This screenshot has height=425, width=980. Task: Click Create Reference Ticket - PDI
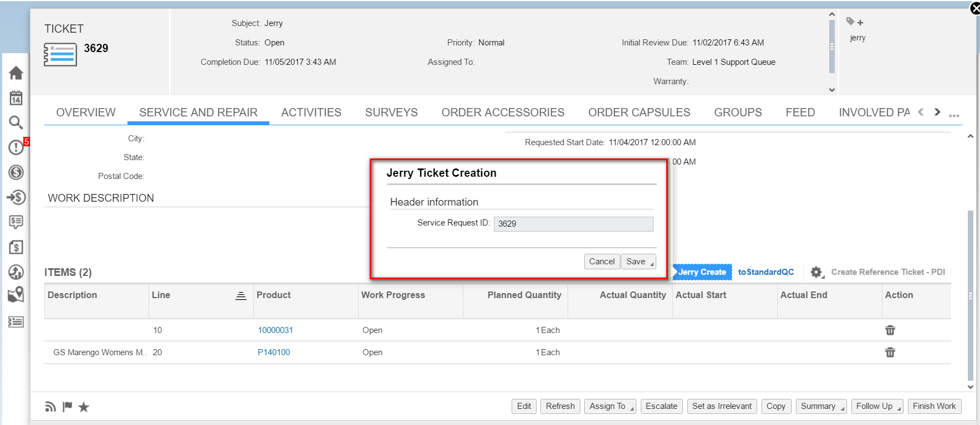(888, 272)
